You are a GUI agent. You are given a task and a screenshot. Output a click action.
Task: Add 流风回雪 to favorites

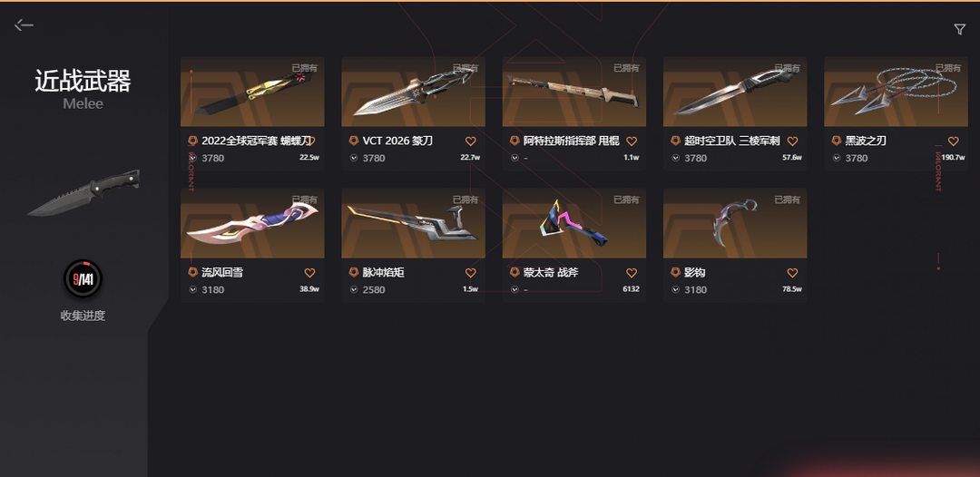309,273
